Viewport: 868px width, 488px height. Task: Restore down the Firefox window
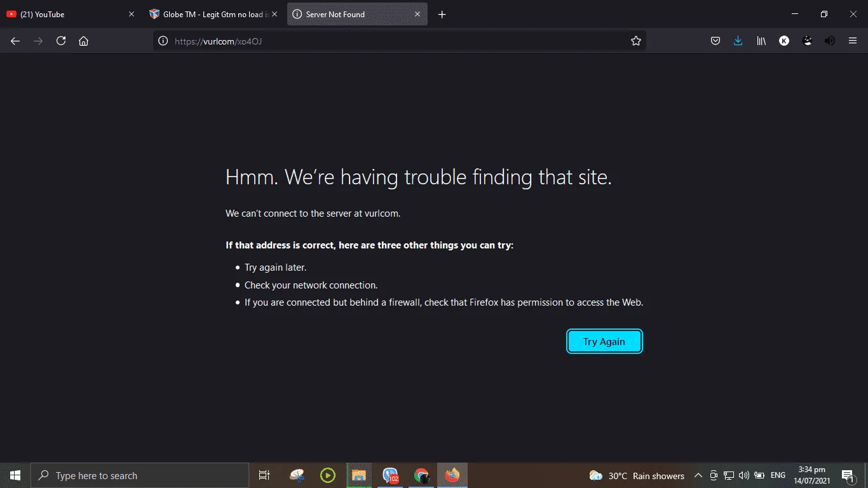pos(824,14)
